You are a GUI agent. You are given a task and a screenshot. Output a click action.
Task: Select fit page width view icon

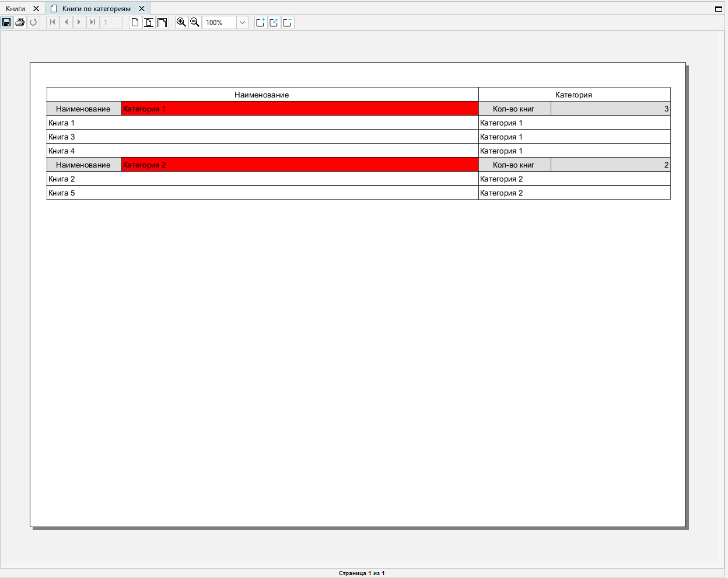(x=149, y=22)
